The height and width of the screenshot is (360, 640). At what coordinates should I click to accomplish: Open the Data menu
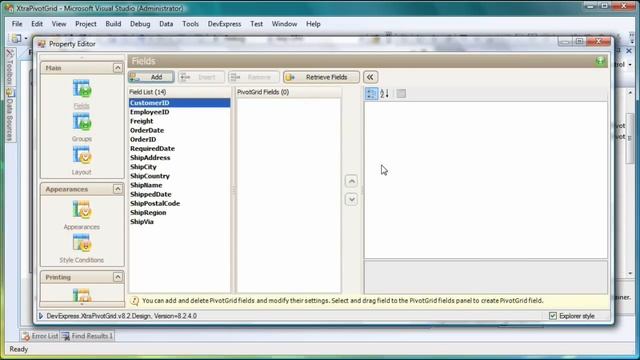click(166, 24)
